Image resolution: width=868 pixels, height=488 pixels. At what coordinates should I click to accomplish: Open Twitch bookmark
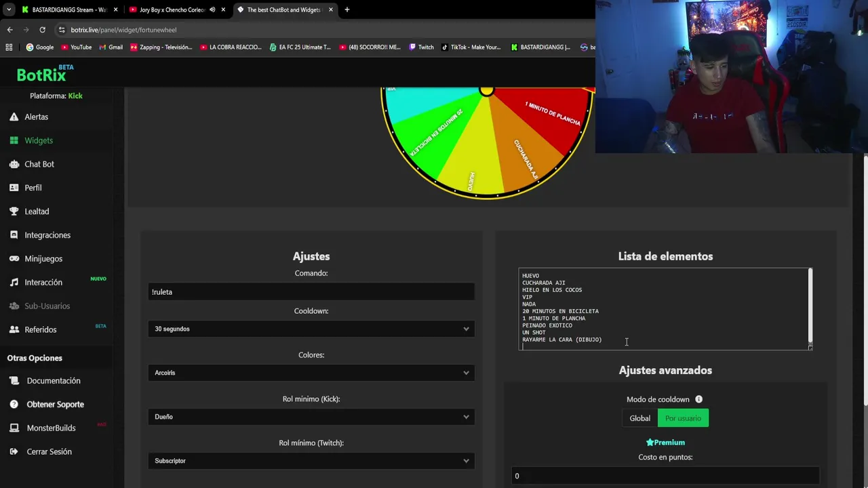tap(421, 47)
